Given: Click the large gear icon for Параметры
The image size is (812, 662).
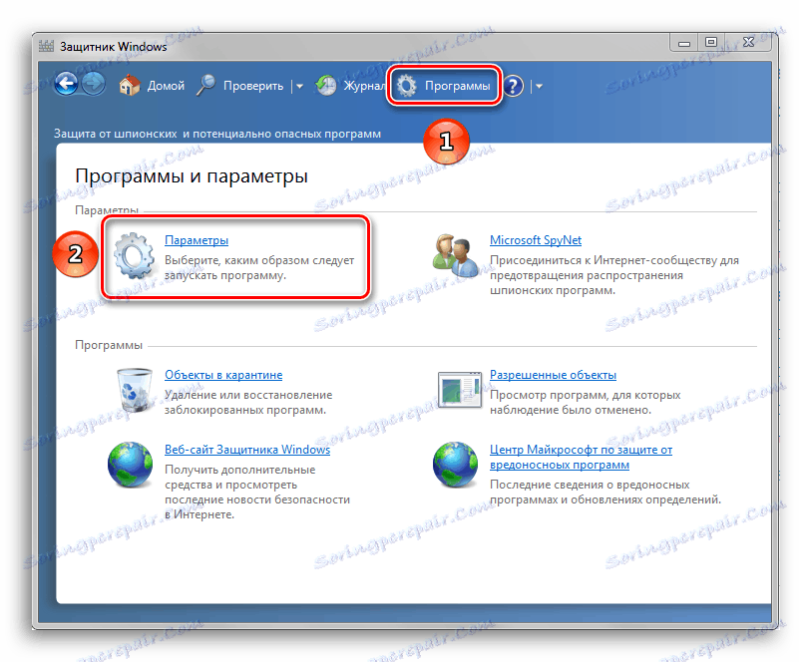Looking at the screenshot, I should [x=134, y=255].
